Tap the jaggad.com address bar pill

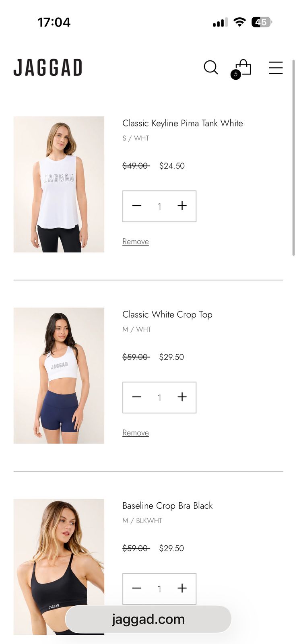coord(148,619)
